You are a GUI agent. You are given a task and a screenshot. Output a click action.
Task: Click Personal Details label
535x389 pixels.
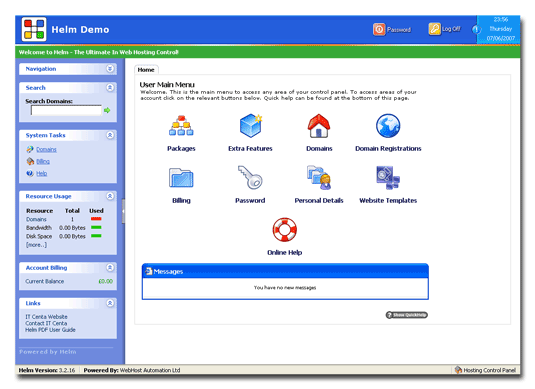319,200
